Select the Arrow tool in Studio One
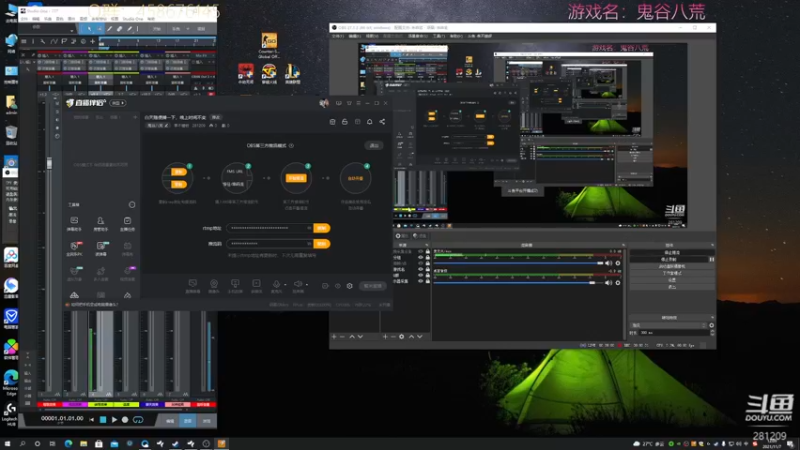The height and width of the screenshot is (450, 800). (x=89, y=29)
